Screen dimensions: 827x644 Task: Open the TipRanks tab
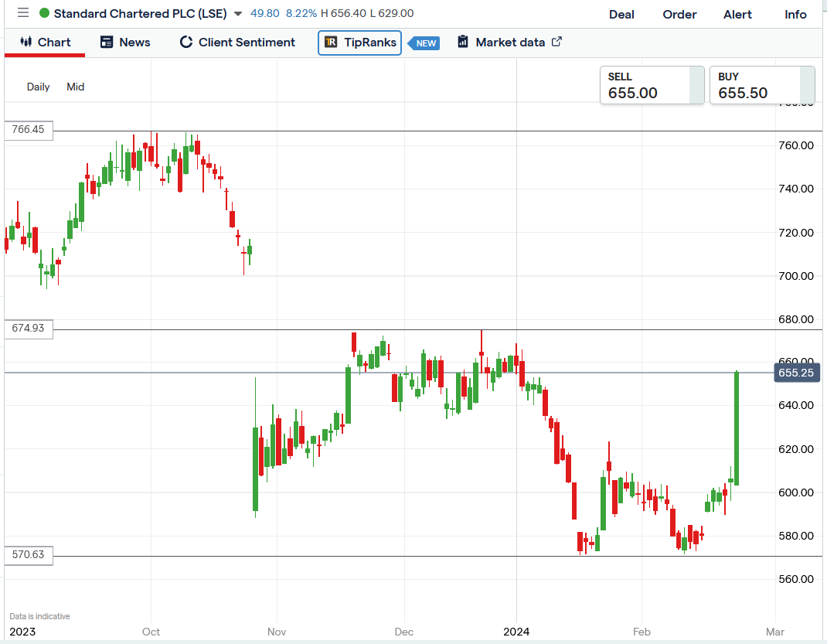tap(359, 43)
